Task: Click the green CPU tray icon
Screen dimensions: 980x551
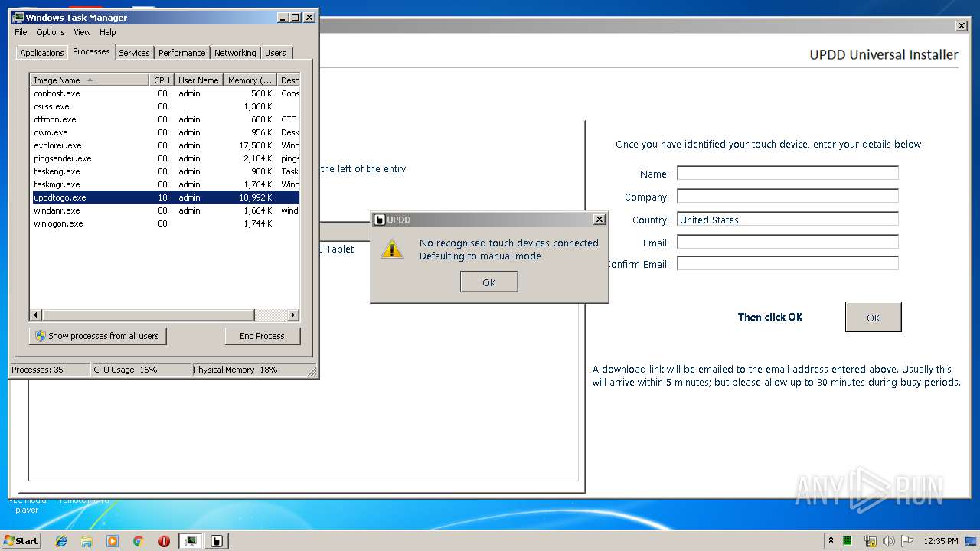Action: pos(848,541)
